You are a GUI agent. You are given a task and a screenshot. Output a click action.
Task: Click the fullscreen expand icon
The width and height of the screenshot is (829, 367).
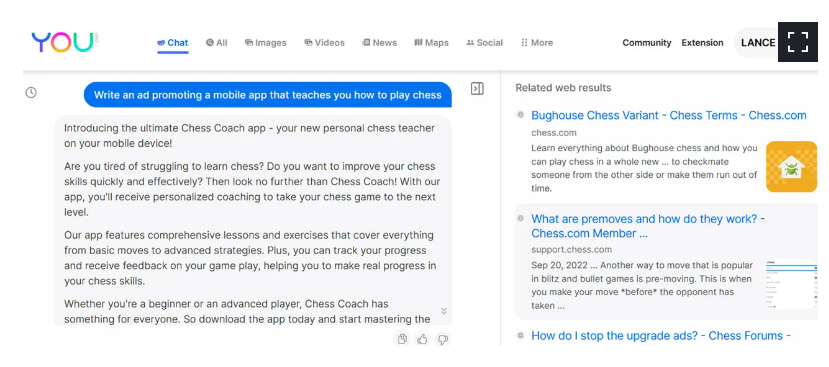tap(798, 42)
